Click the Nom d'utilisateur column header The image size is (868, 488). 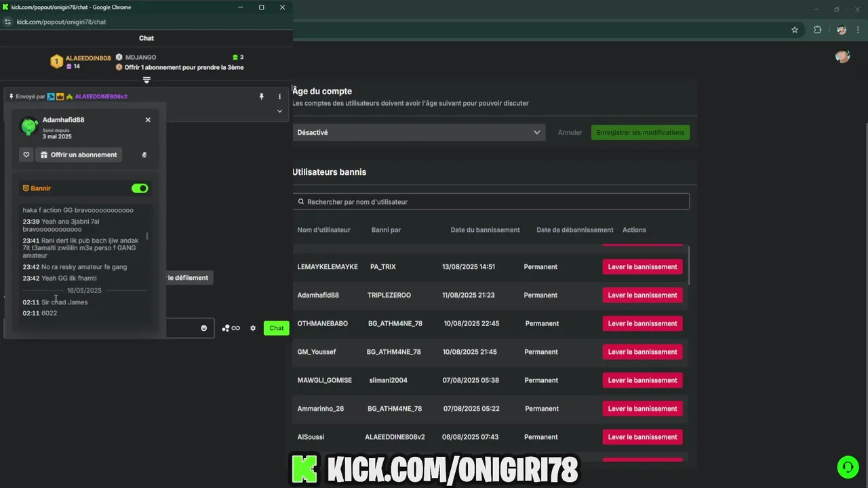pyautogui.click(x=323, y=230)
